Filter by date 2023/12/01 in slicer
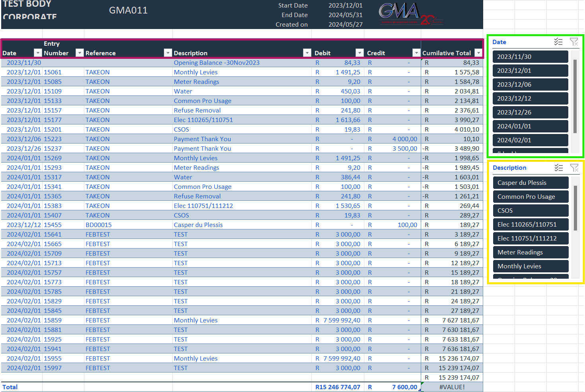Image resolution: width=585 pixels, height=392 pixels. pyautogui.click(x=530, y=71)
